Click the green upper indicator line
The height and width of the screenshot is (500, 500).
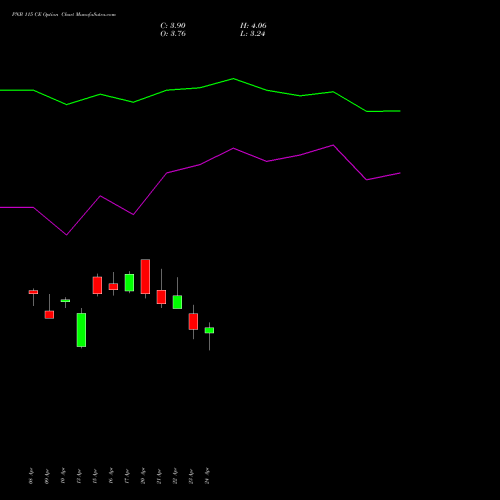(200, 88)
